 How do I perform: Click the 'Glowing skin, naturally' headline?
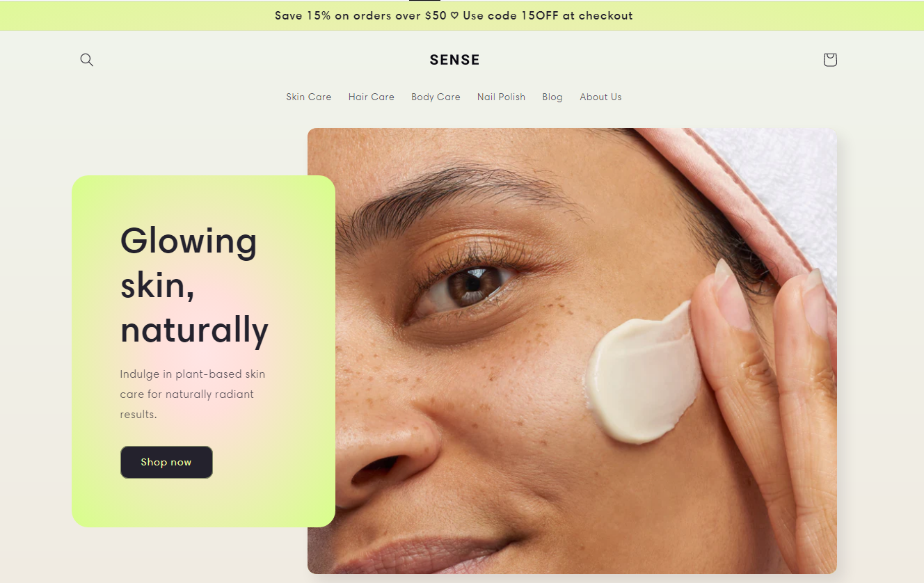194,285
